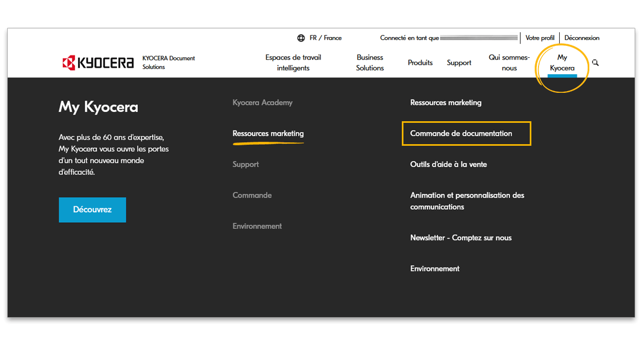Click the Découvrez button
Image resolution: width=644 pixels, height=362 pixels.
92,210
